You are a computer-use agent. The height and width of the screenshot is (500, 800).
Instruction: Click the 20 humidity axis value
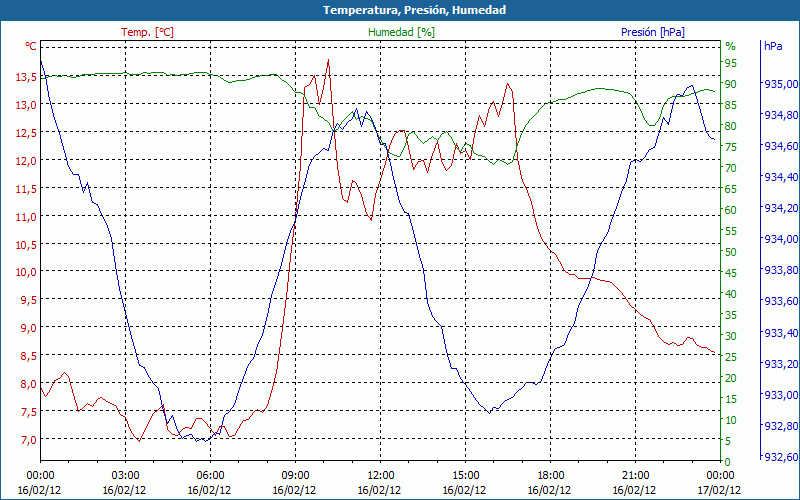click(731, 378)
